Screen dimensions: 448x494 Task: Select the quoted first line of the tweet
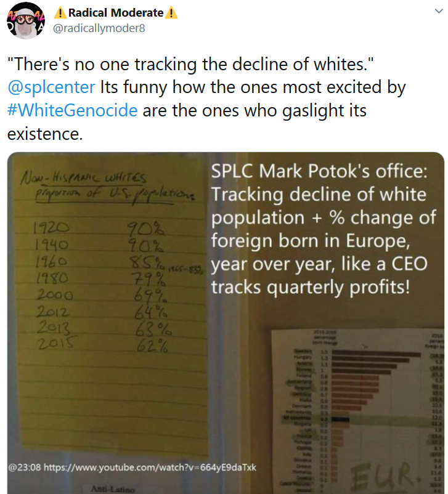click(x=190, y=64)
